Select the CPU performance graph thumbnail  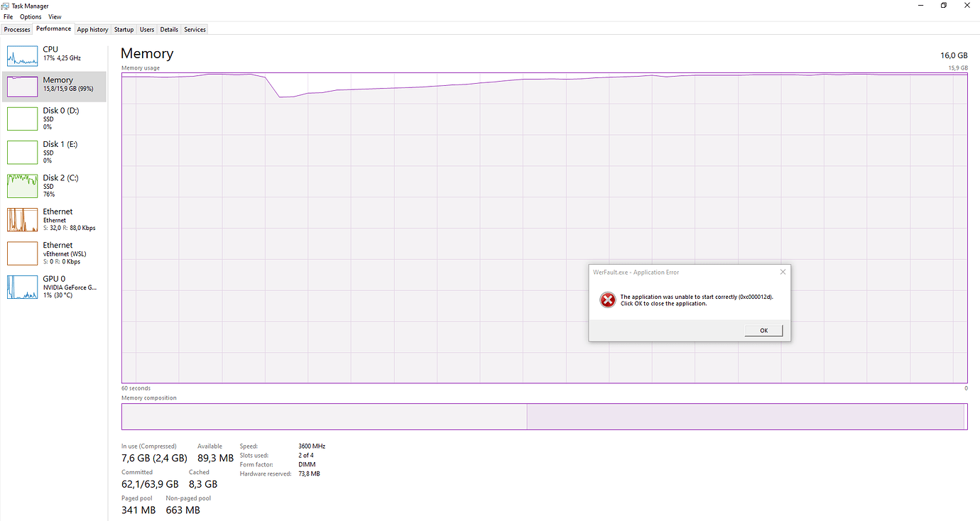[22, 56]
